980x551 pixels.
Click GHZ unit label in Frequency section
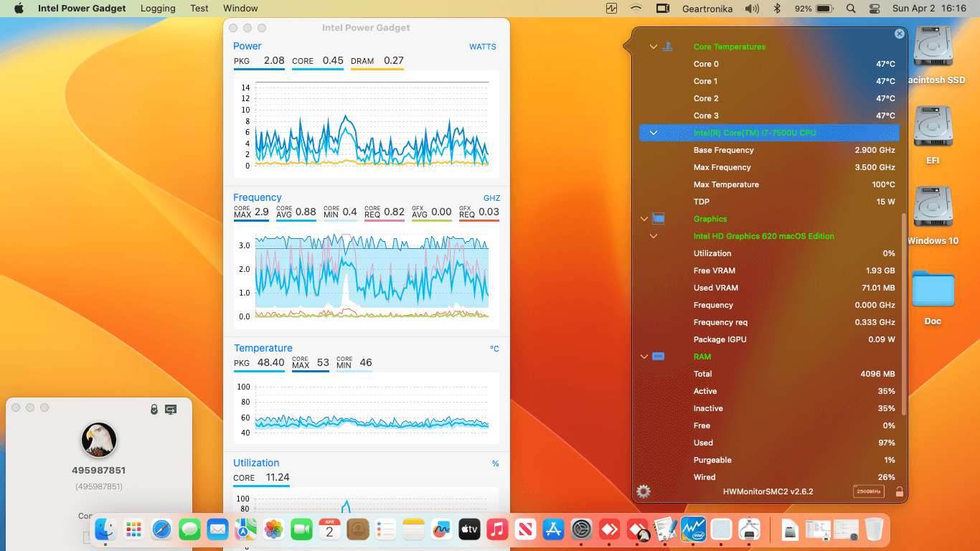(491, 198)
